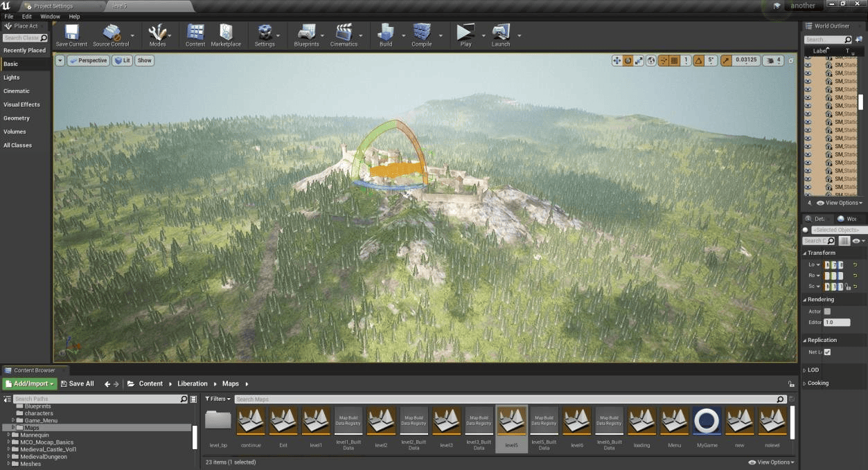This screenshot has height=470, width=868.
Task: Open World Outliner View Options dropdown
Action: [840, 203]
